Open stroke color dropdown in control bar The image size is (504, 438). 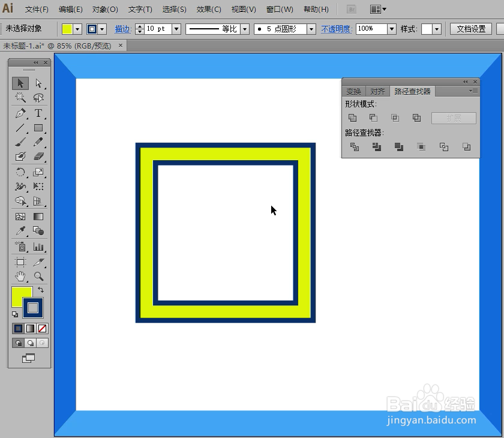pos(102,29)
